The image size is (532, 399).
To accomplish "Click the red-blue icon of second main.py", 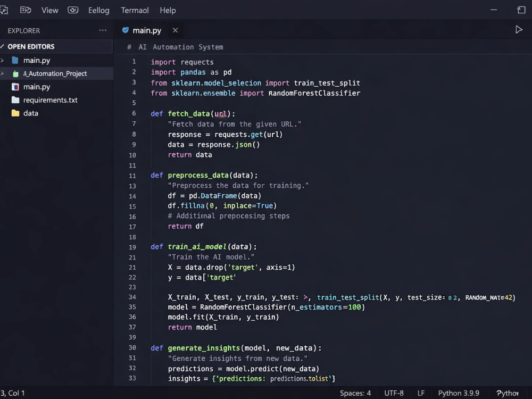I will (15, 87).
